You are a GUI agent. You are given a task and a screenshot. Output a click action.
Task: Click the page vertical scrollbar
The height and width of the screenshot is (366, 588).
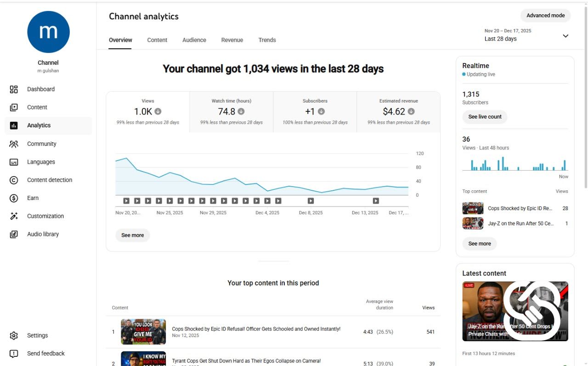[586, 97]
